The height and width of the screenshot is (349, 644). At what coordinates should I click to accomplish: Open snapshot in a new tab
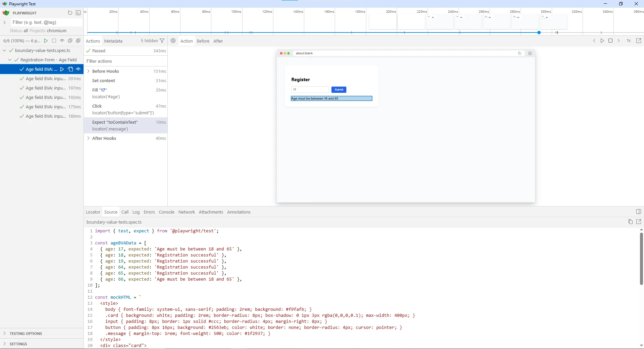(x=639, y=41)
